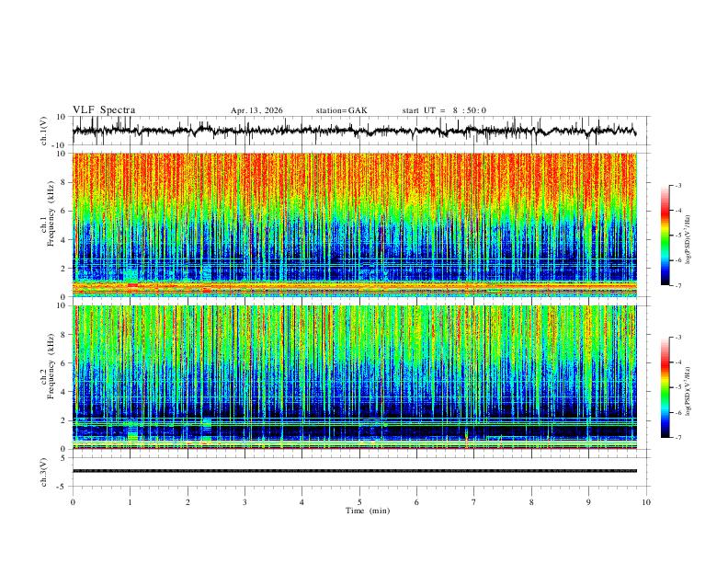Click the "Time (min)" axis title

pos(368,511)
